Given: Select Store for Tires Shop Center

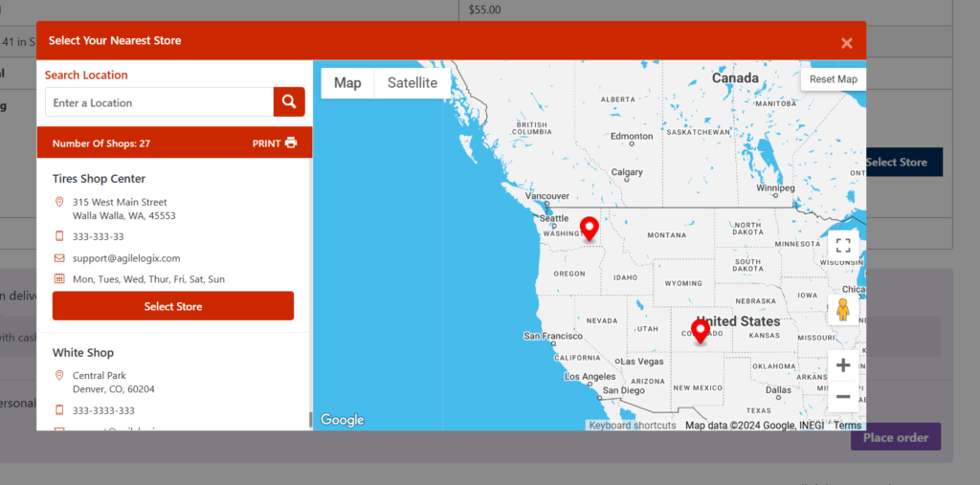Looking at the screenshot, I should (173, 306).
